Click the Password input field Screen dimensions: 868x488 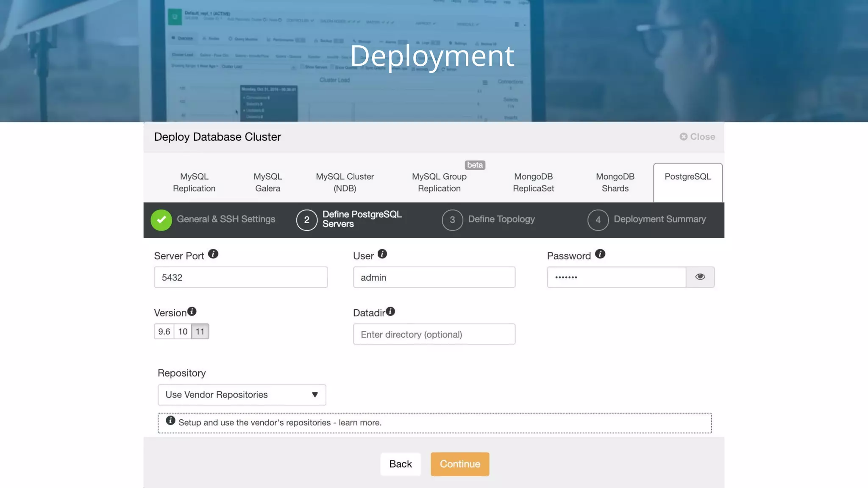point(617,277)
